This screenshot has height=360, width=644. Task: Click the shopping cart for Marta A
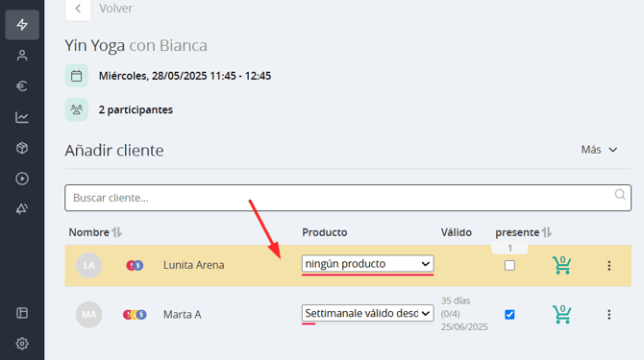[562, 315]
